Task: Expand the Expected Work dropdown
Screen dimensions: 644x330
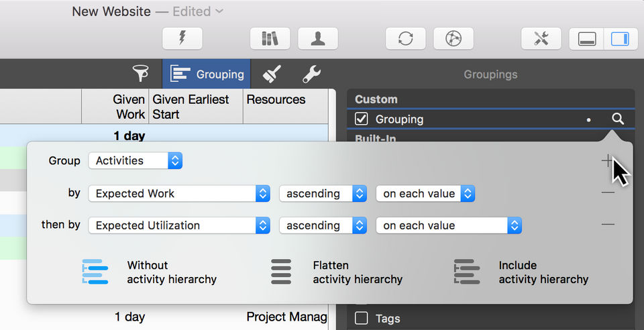Action: [x=179, y=194]
